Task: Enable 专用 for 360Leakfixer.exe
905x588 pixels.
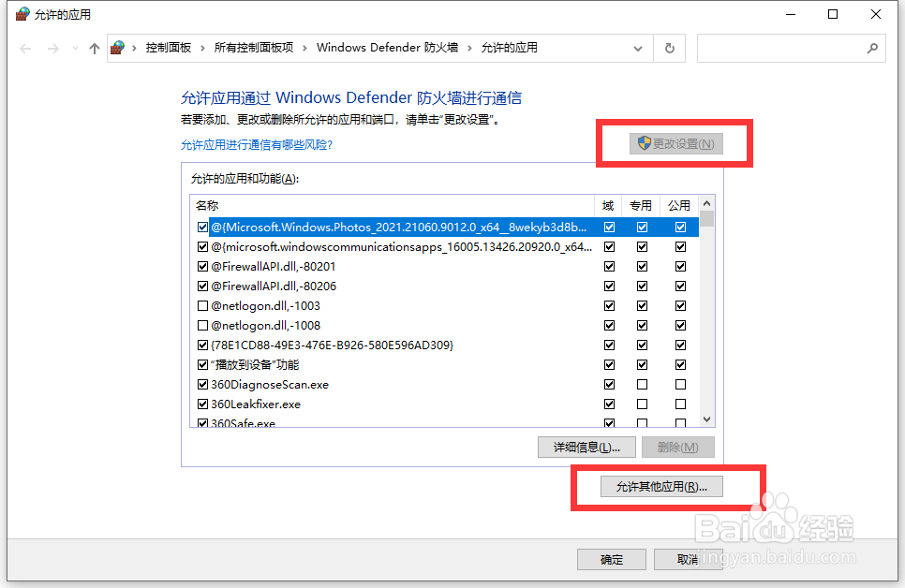Action: pos(642,404)
